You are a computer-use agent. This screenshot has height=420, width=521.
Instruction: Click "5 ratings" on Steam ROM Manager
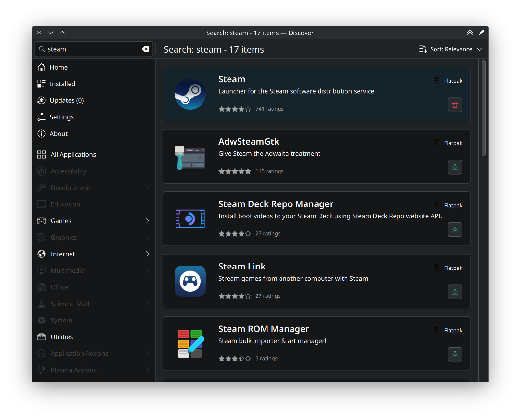(x=267, y=359)
